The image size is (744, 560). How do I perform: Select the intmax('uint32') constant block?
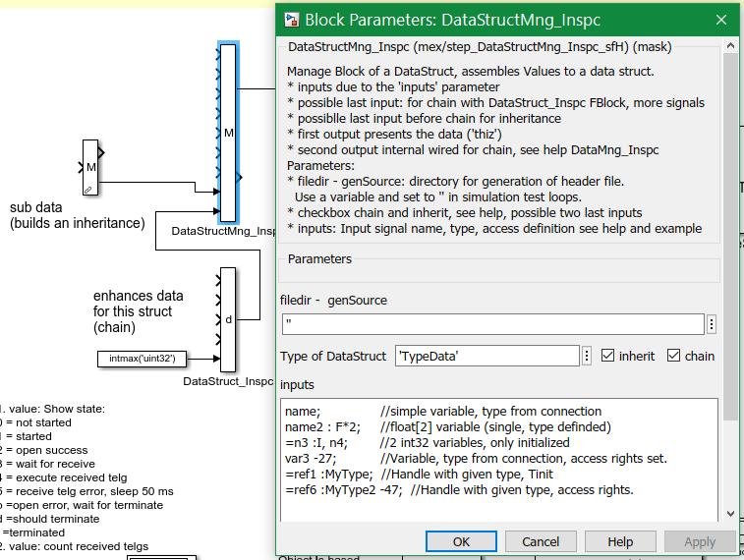(x=142, y=359)
